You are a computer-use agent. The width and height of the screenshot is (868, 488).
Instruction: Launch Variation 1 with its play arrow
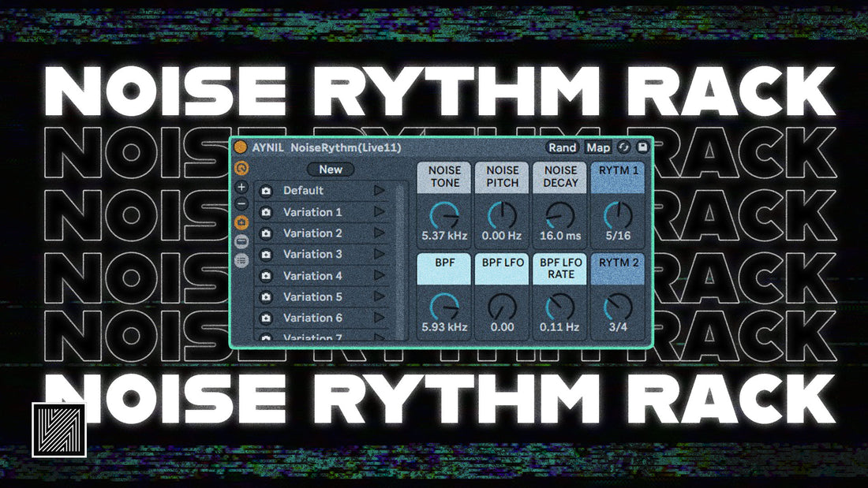click(380, 212)
